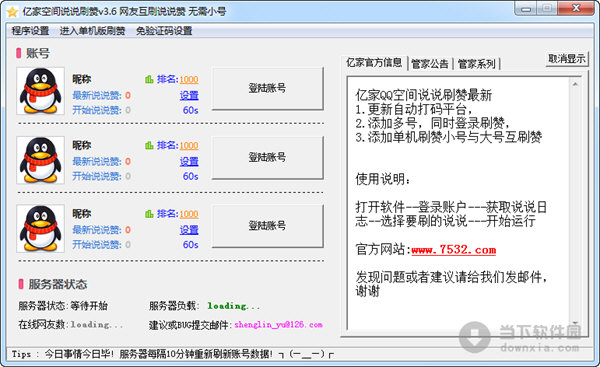Click 登陆账号 button for the second account
Viewport: 600px width, 367px height.
tap(267, 157)
